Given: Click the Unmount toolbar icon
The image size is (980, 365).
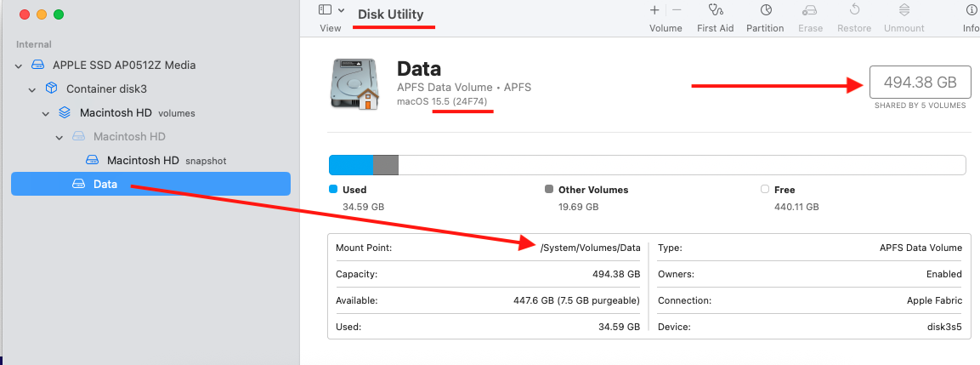Looking at the screenshot, I should click(904, 11).
